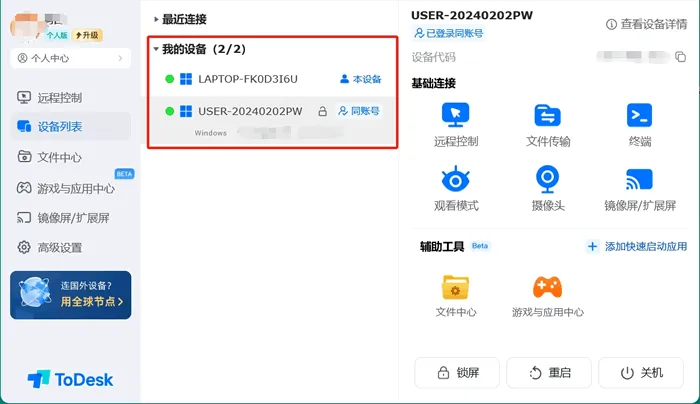Click the 镜像屏/扩展屏 cast icon in connection panel

pos(639,179)
